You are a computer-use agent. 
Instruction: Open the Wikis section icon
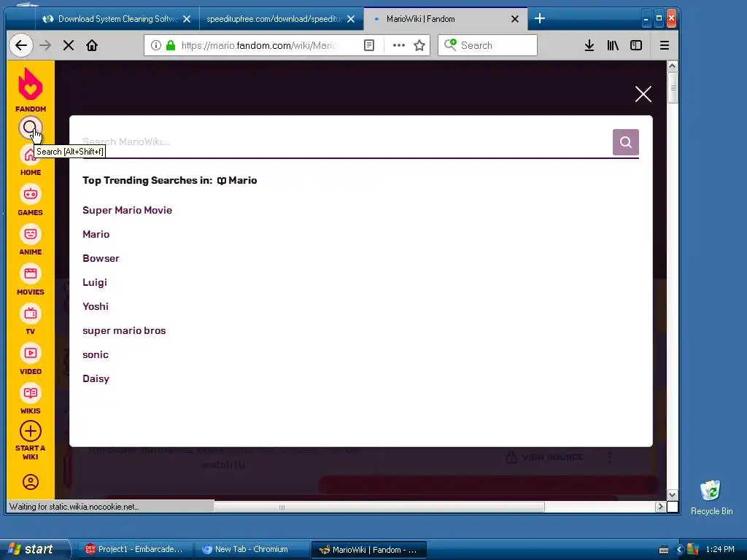(31, 393)
